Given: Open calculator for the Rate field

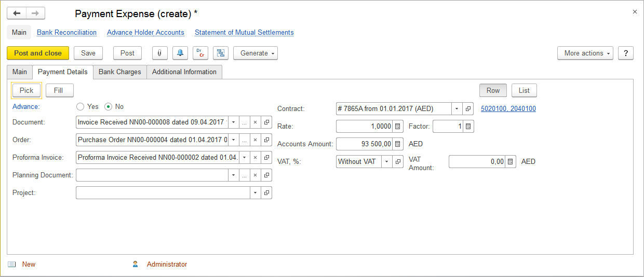Looking at the screenshot, I should pyautogui.click(x=398, y=127).
